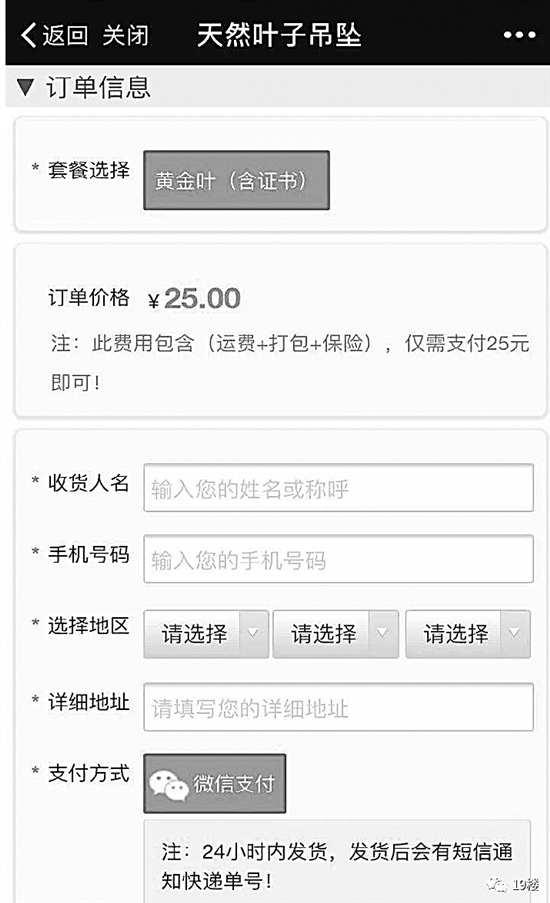Click the 19楼 watermark logo
The width and height of the screenshot is (550, 903).
tap(513, 884)
